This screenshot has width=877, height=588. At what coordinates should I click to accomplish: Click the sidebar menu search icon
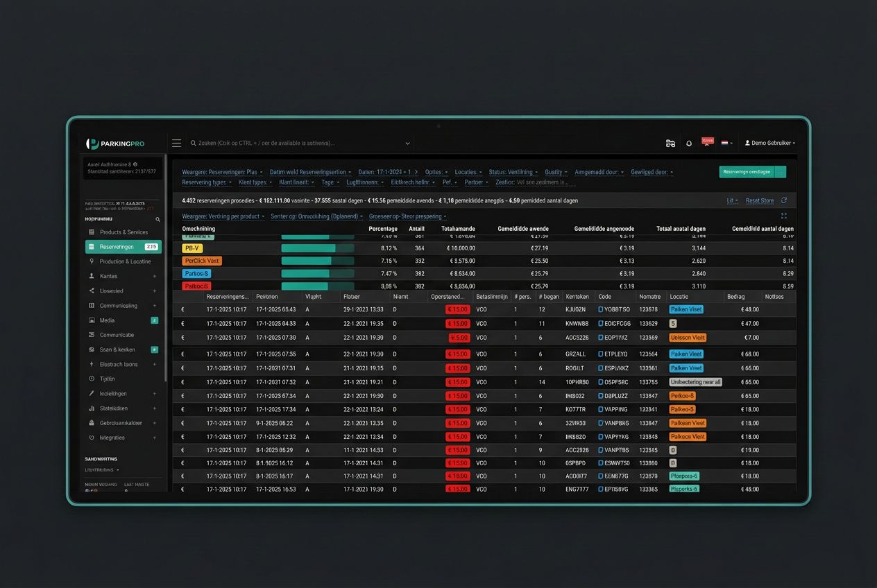[x=157, y=219]
